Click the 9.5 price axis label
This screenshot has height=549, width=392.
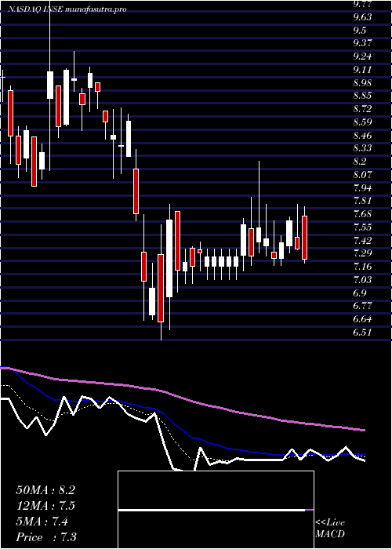tap(359, 30)
